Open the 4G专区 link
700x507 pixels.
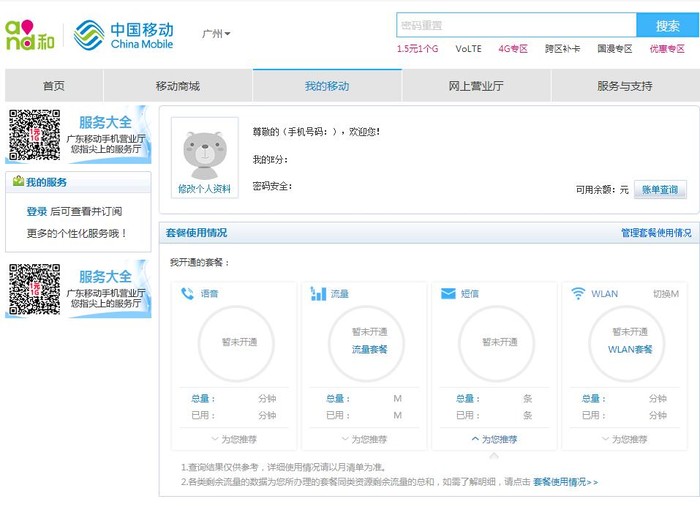click(513, 49)
